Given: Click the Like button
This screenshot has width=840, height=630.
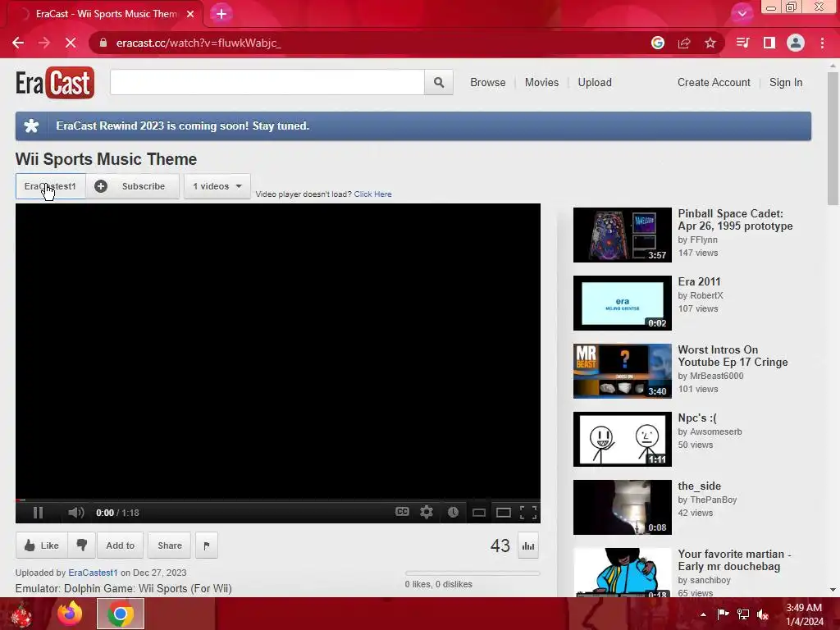Looking at the screenshot, I should tap(41, 546).
